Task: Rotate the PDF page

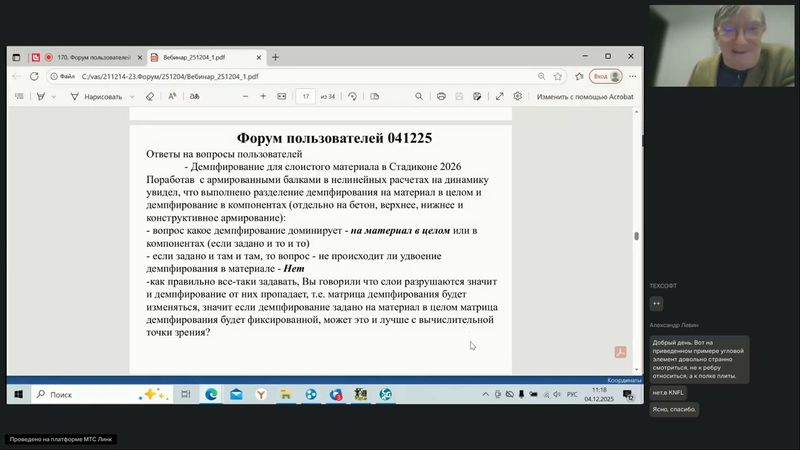Action: tap(352, 96)
